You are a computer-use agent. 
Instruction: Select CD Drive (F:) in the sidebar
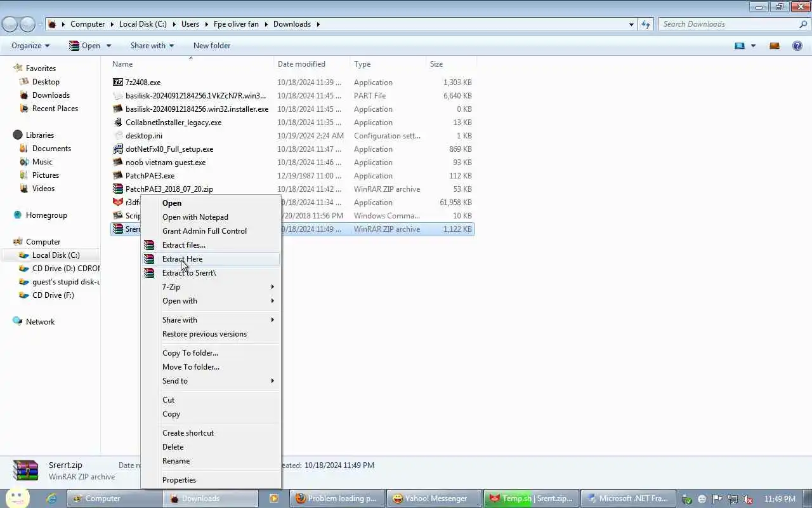coord(53,295)
